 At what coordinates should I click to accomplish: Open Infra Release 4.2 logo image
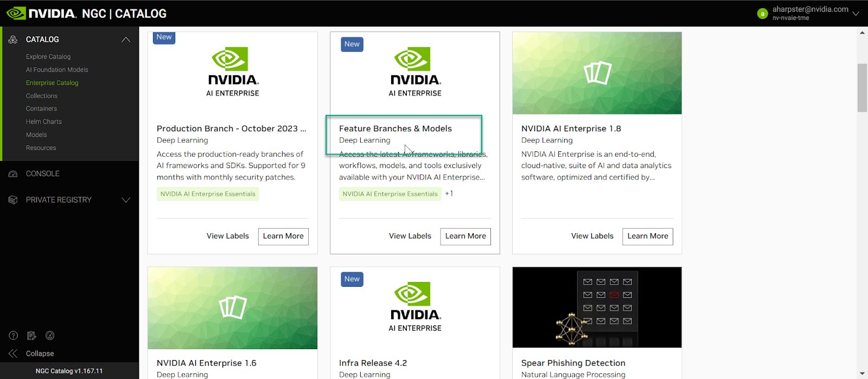415,307
